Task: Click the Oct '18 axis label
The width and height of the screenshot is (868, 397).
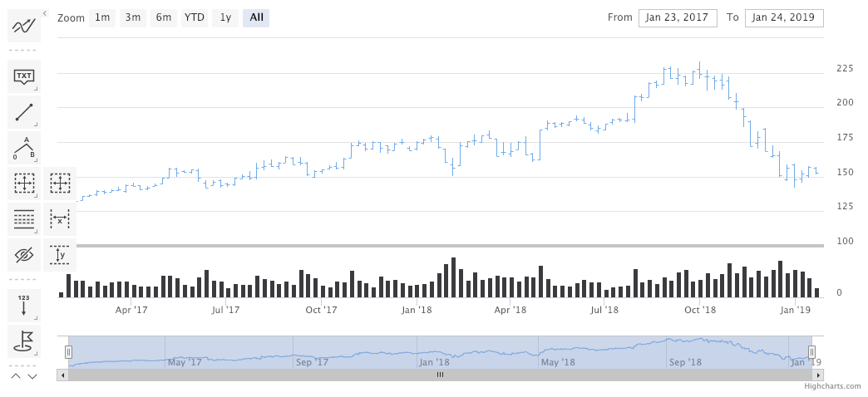Action: click(700, 310)
